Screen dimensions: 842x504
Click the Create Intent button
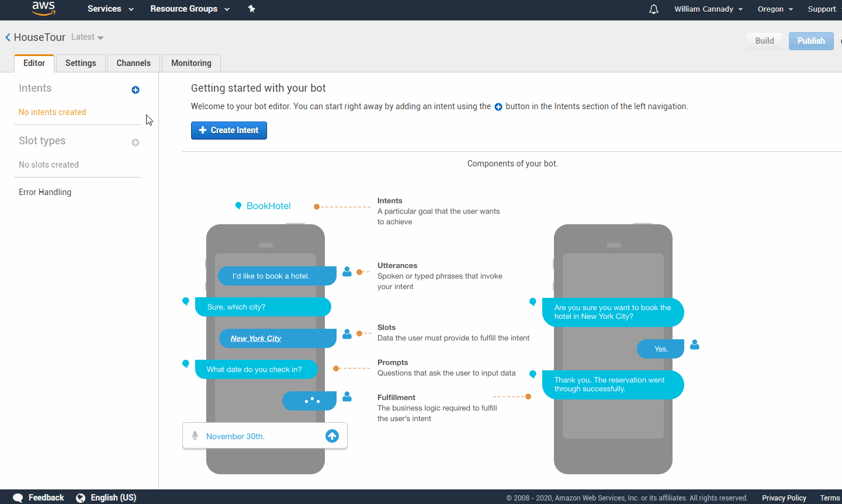(229, 130)
